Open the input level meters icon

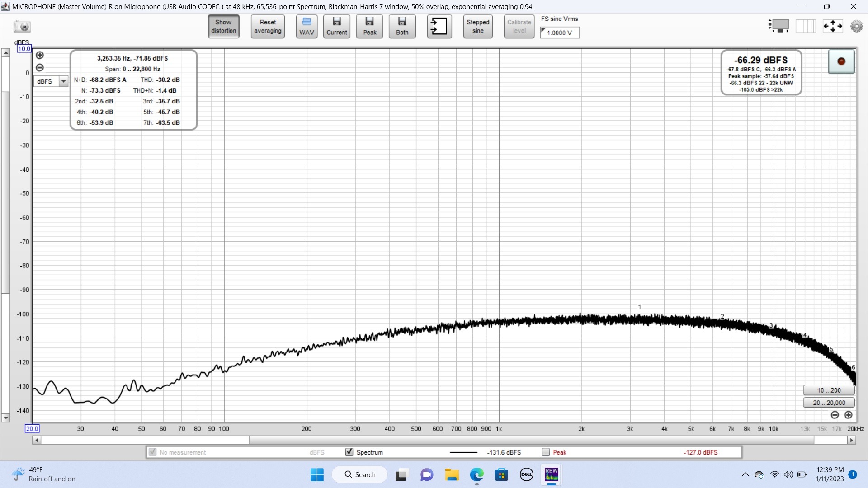pos(778,26)
